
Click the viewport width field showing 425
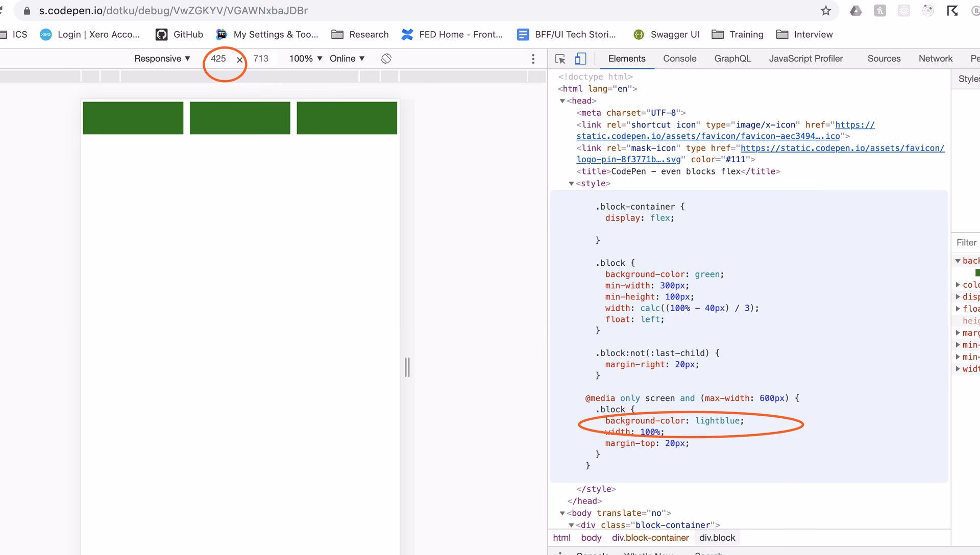click(x=218, y=58)
